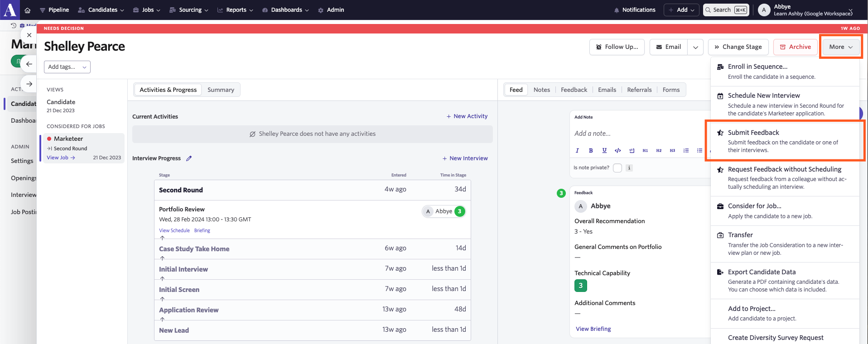868x344 pixels.
Task: Check the 'Is note private?' checkbox
Action: point(617,168)
